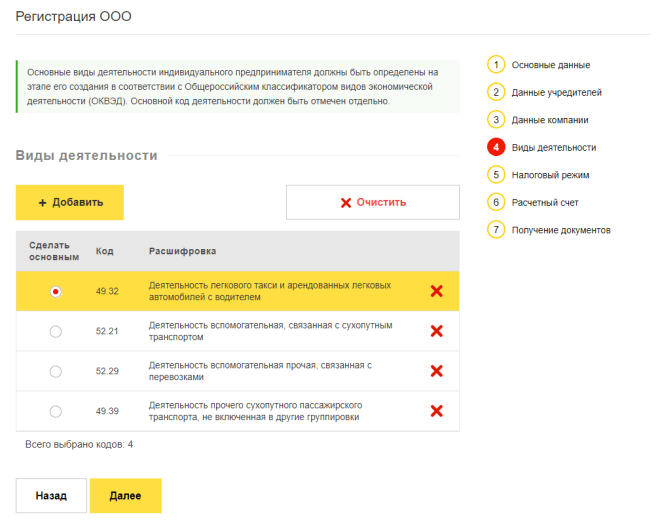This screenshot has height=523, width=660.
Task: Click step 1 circle icon in sidebar
Action: [x=496, y=65]
